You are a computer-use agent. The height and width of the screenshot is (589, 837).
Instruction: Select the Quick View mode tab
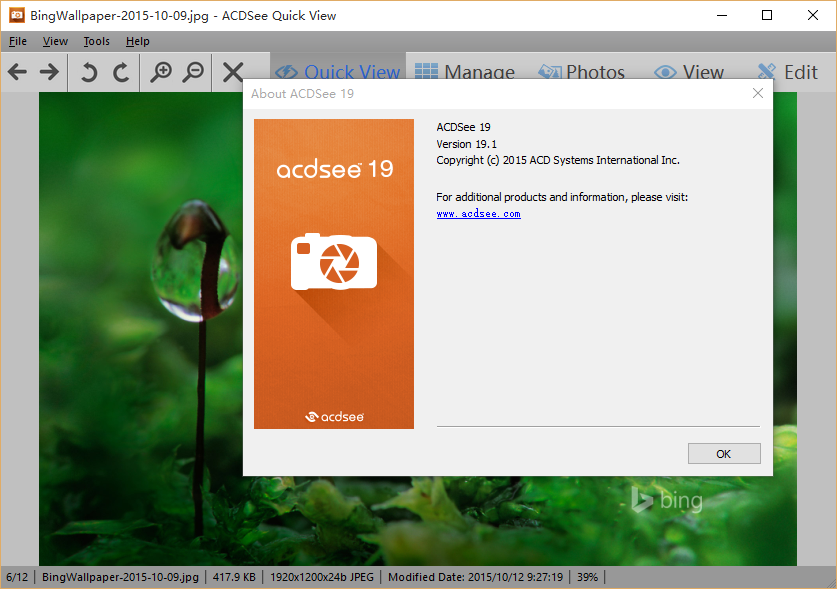337,72
